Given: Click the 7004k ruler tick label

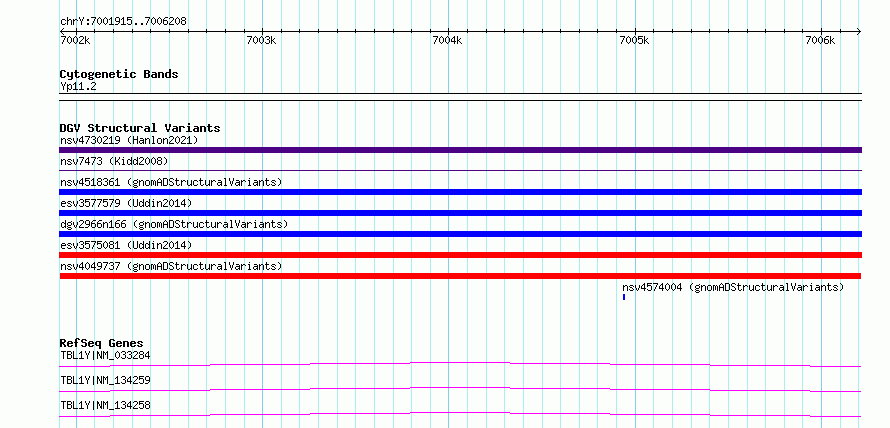Looking at the screenshot, I should pyautogui.click(x=447, y=40).
